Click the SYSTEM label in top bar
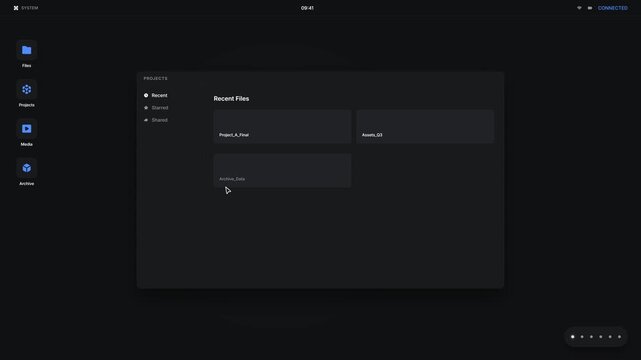The width and height of the screenshot is (641, 360). pos(29,8)
